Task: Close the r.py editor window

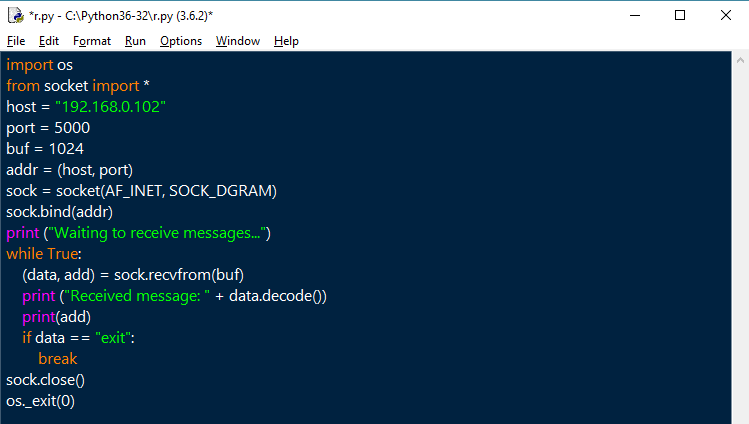Action: pyautogui.click(x=726, y=15)
